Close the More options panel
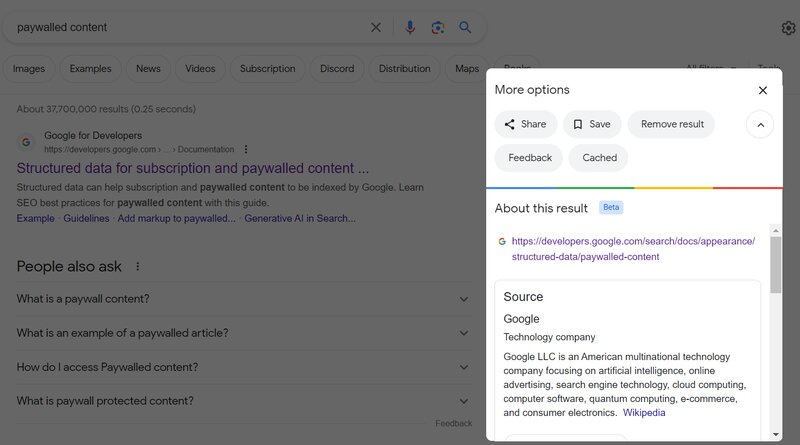The width and height of the screenshot is (800, 445). (763, 90)
